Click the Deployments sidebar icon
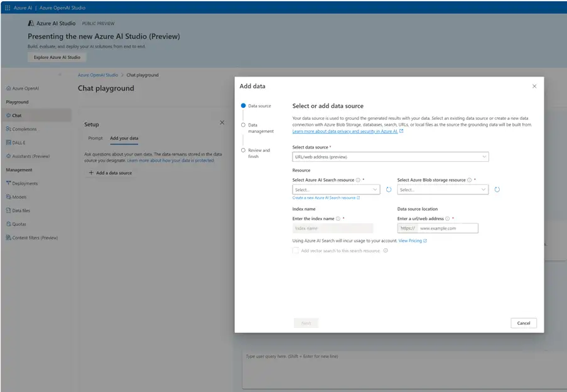This screenshot has height=392, width=567. (9, 183)
